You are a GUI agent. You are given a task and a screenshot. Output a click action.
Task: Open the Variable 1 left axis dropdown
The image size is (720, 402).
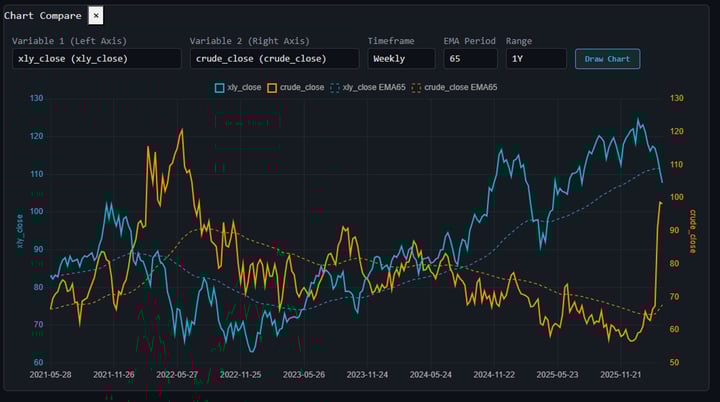(x=97, y=59)
